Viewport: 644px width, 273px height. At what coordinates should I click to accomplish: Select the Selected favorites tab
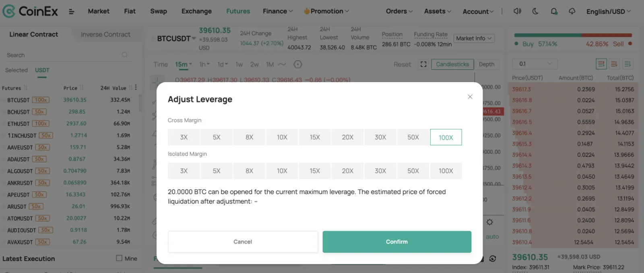pyautogui.click(x=17, y=70)
